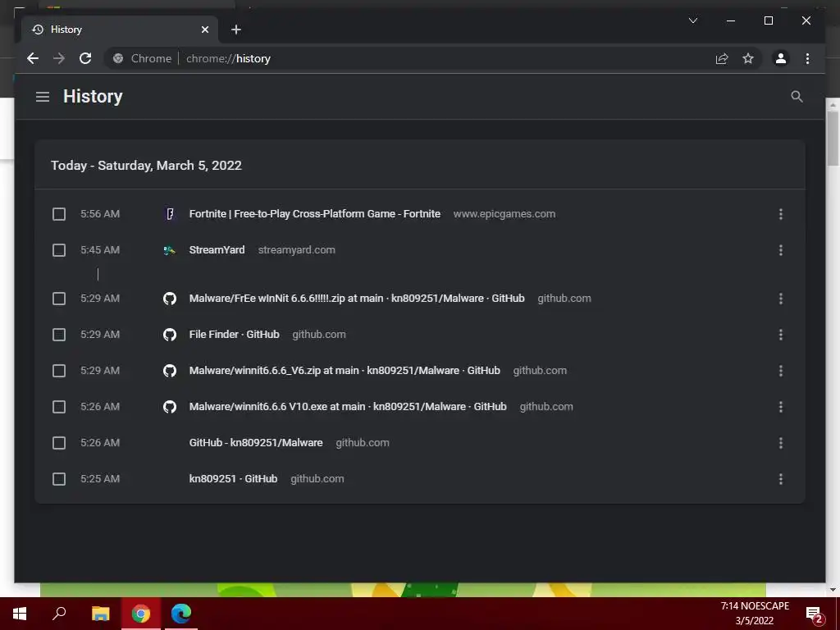Click the forward navigation arrow
This screenshot has height=630, width=840.
pos(59,58)
